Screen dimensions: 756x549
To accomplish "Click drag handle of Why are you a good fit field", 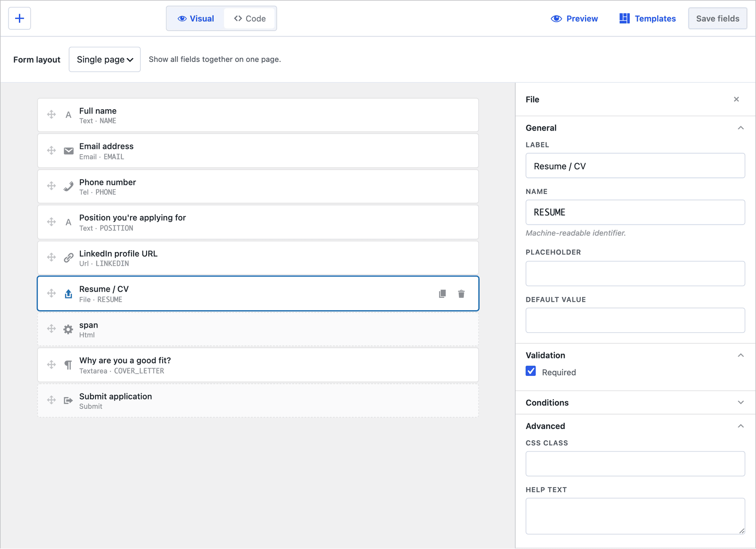I will click(52, 365).
